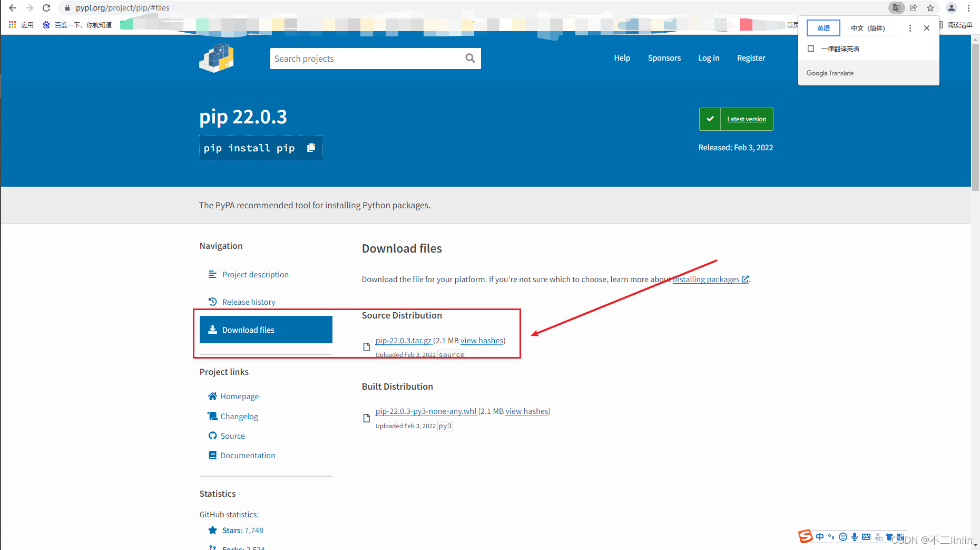
Task: Click the Sogou voice input microphone icon
Action: (x=855, y=537)
